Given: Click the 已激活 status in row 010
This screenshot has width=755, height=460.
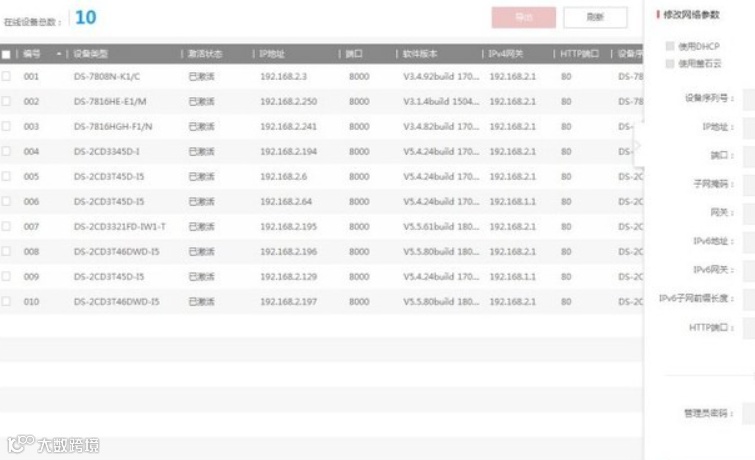Looking at the screenshot, I should point(202,302).
